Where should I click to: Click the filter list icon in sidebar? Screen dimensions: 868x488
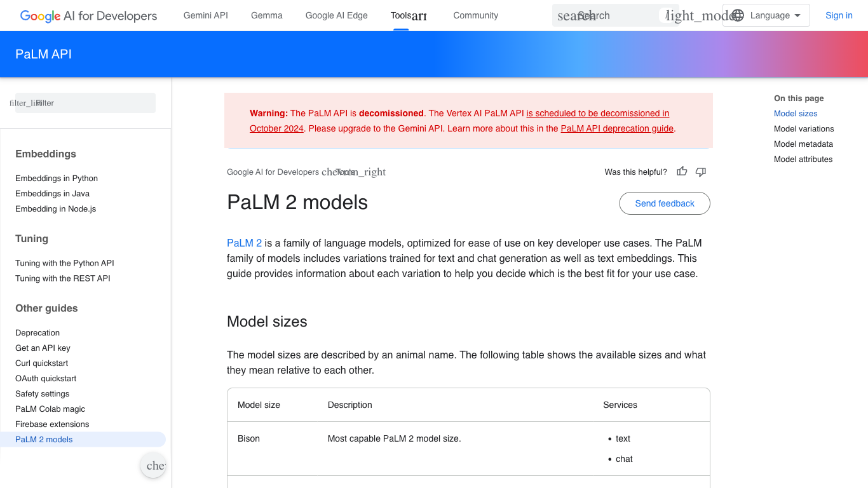(23, 103)
